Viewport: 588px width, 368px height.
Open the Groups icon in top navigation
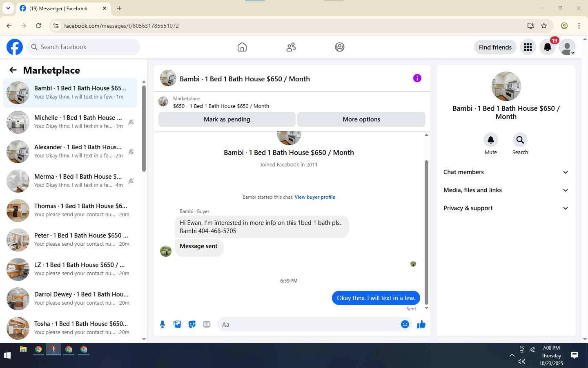pyautogui.click(x=340, y=47)
